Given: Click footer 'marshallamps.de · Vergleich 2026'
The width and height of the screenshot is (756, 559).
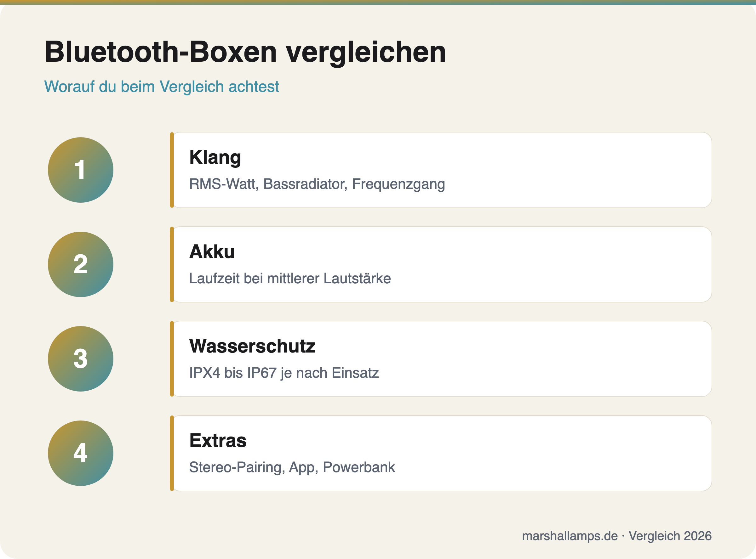Looking at the screenshot, I should (x=616, y=536).
